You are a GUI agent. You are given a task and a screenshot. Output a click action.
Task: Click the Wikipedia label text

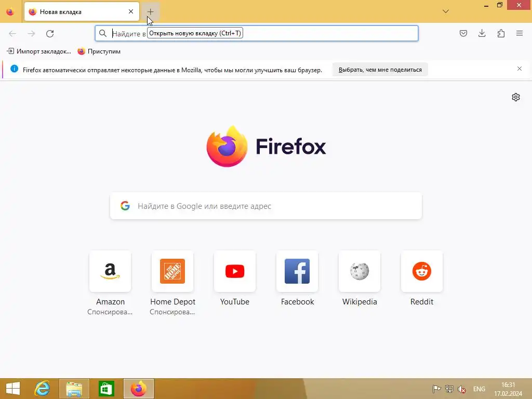tap(360, 302)
